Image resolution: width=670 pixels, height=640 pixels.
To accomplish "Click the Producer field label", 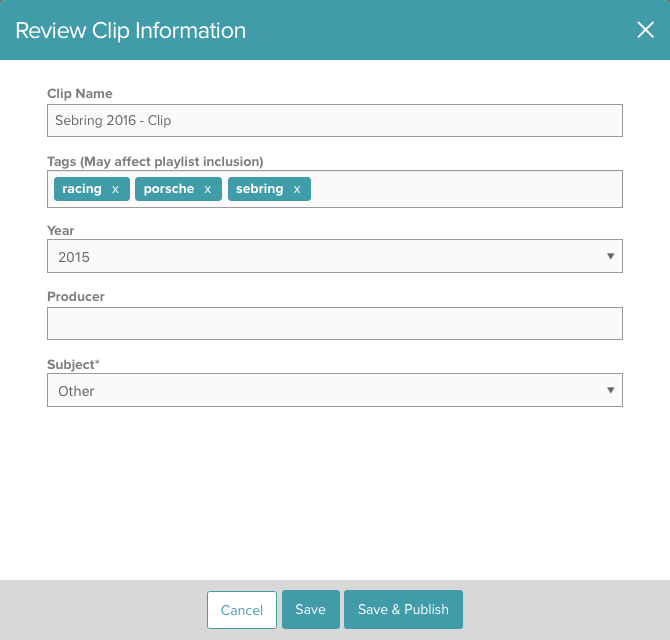I will point(76,297).
